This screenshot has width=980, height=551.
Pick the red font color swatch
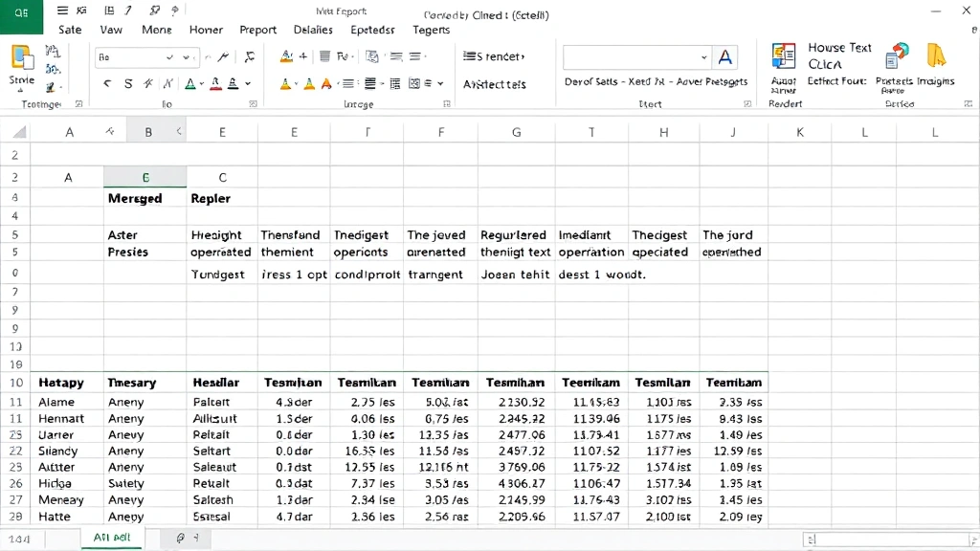point(214,84)
